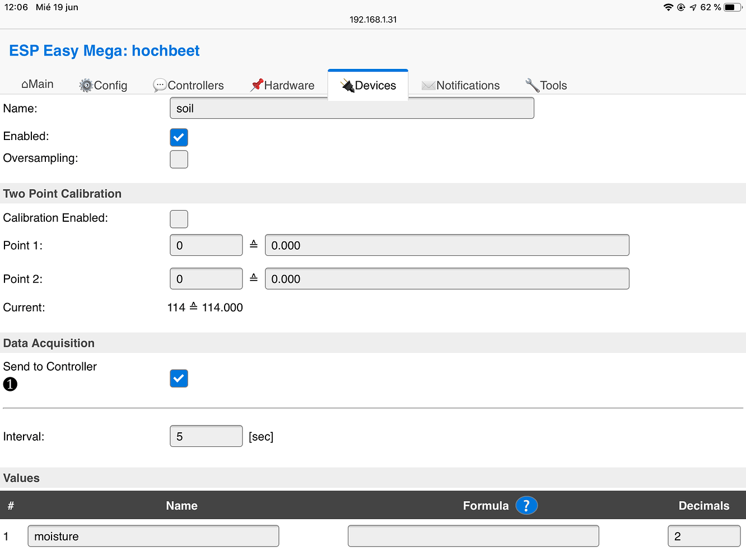Toggle the Send to Controller checkbox
The image size is (746, 560).
click(x=179, y=379)
